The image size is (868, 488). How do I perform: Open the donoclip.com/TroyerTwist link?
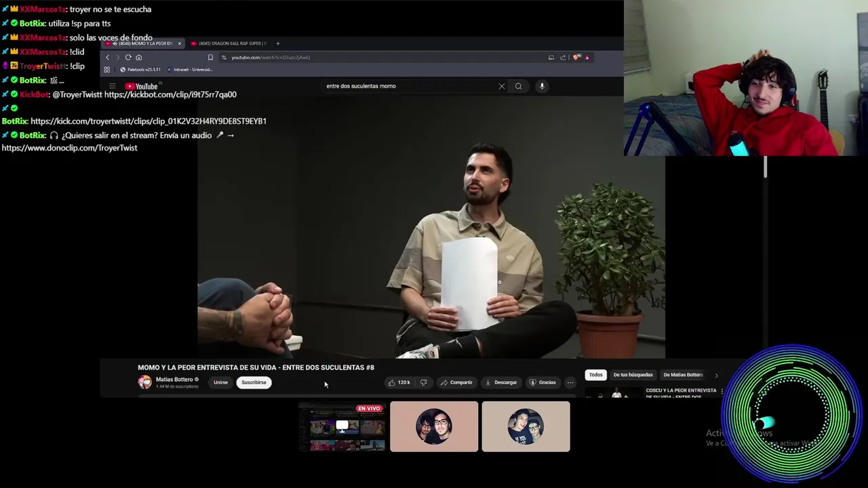pyautogui.click(x=69, y=148)
